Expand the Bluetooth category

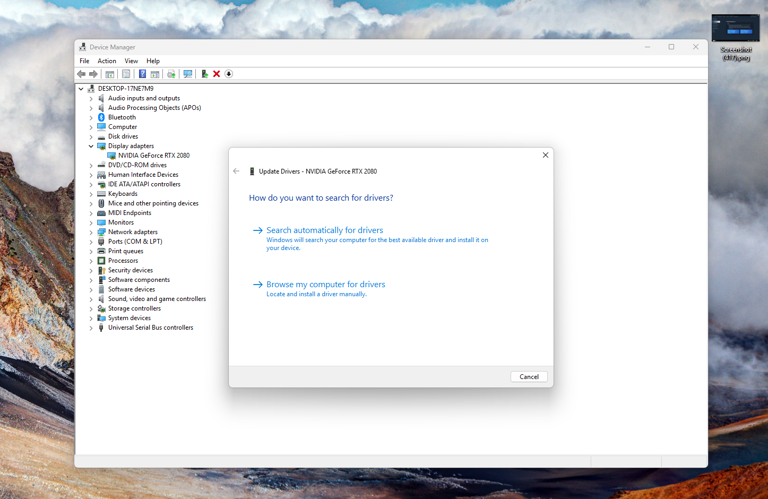(91, 118)
